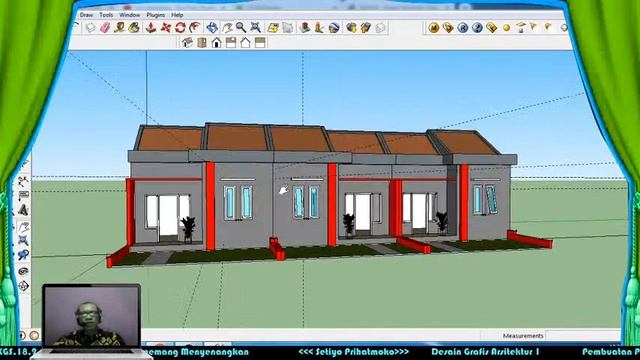This screenshot has height=360, width=640.
Task: Click the yellow Add Location icon
Action: pyautogui.click(x=273, y=28)
